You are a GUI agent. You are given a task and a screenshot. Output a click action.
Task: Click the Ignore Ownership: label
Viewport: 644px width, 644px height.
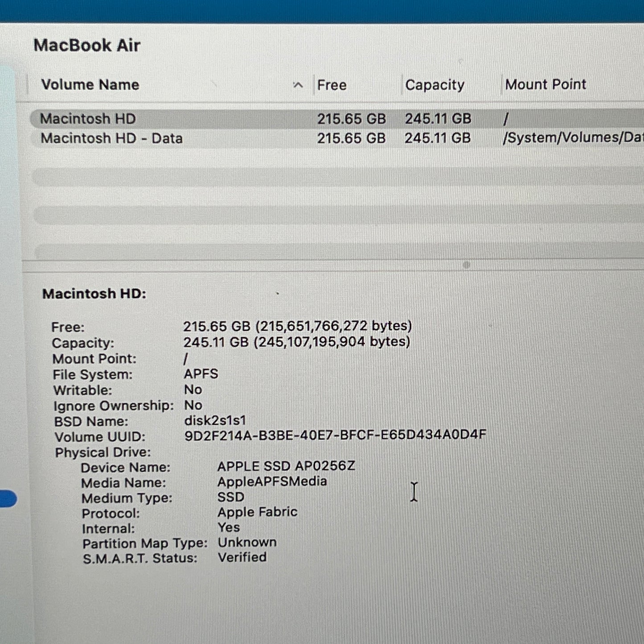(x=114, y=406)
